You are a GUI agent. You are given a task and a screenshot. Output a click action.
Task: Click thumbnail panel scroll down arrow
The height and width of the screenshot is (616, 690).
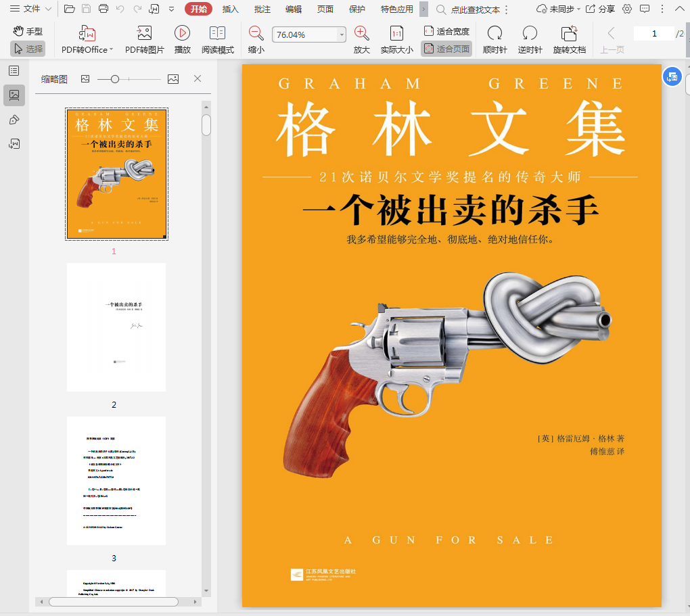pyautogui.click(x=206, y=591)
